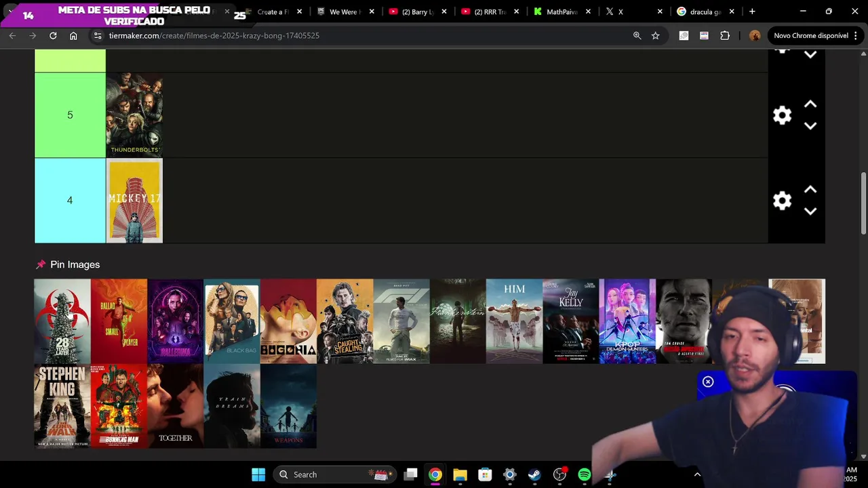Select the Caught Stealing poster

tap(344, 321)
